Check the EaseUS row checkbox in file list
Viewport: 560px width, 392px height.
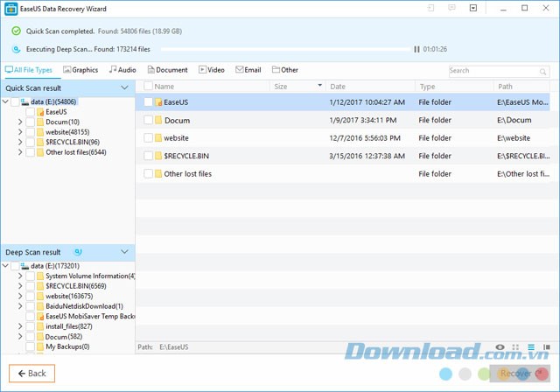coord(148,102)
